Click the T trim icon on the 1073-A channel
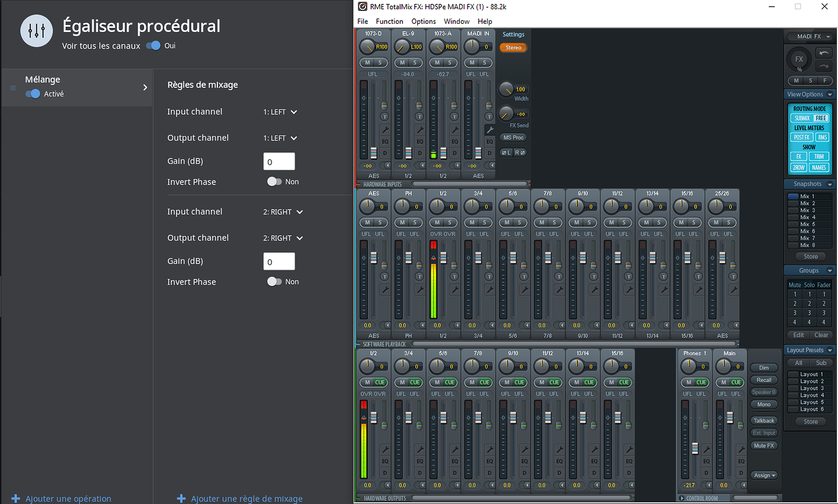Screen dimensions: 838x504 point(454,117)
